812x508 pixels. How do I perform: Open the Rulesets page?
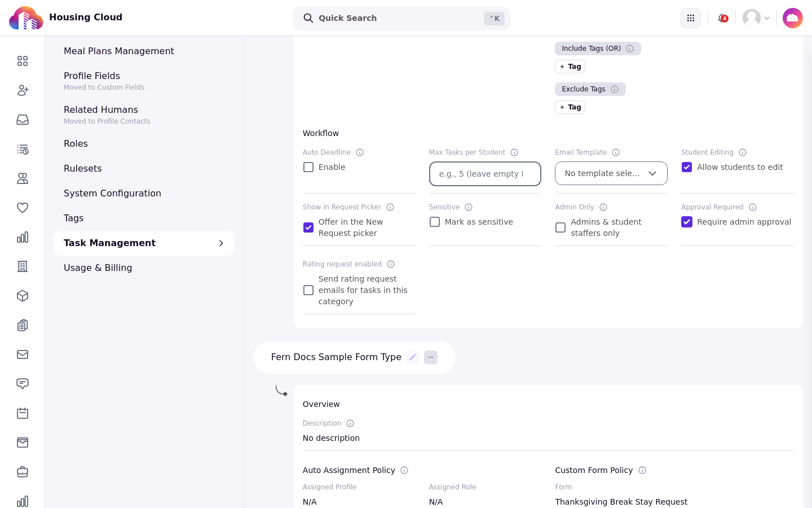(x=144, y=168)
